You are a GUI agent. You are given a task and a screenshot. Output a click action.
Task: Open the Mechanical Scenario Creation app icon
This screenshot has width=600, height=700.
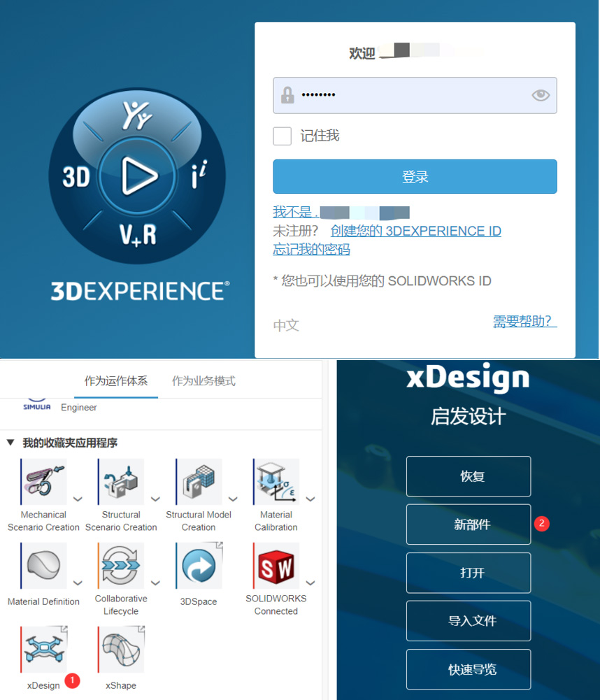click(x=44, y=482)
